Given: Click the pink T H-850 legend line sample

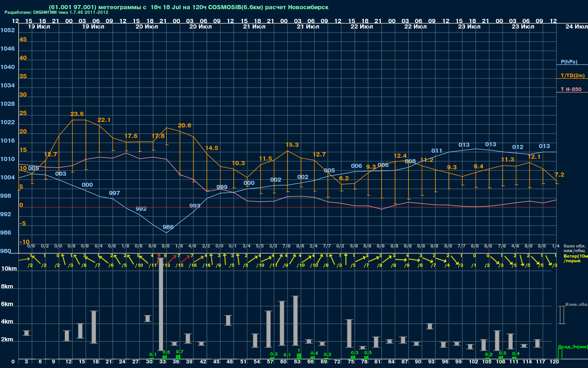Looking at the screenshot, I should [x=572, y=92].
